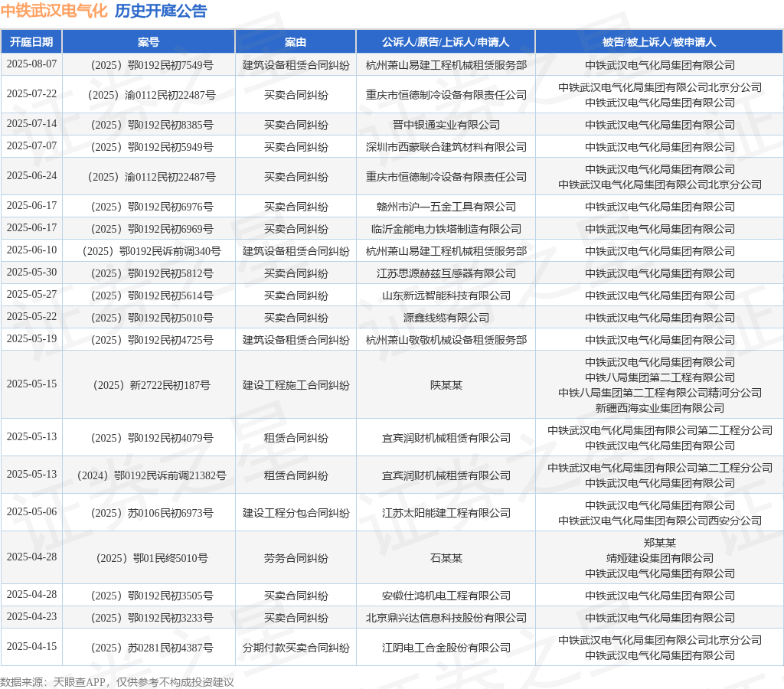Select the date cell "2025-05-15"
Image resolution: width=784 pixels, height=689 pixels.
click(31, 384)
